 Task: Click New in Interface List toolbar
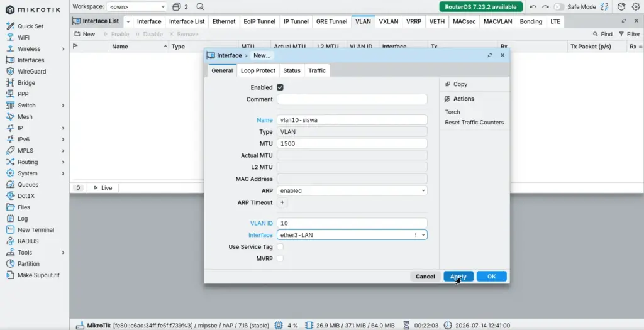point(85,34)
